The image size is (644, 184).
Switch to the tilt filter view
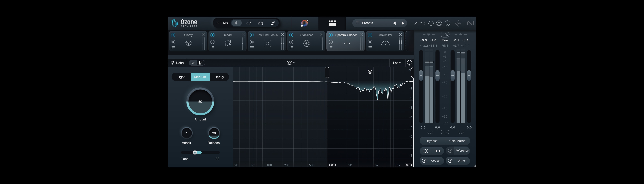pos(201,63)
